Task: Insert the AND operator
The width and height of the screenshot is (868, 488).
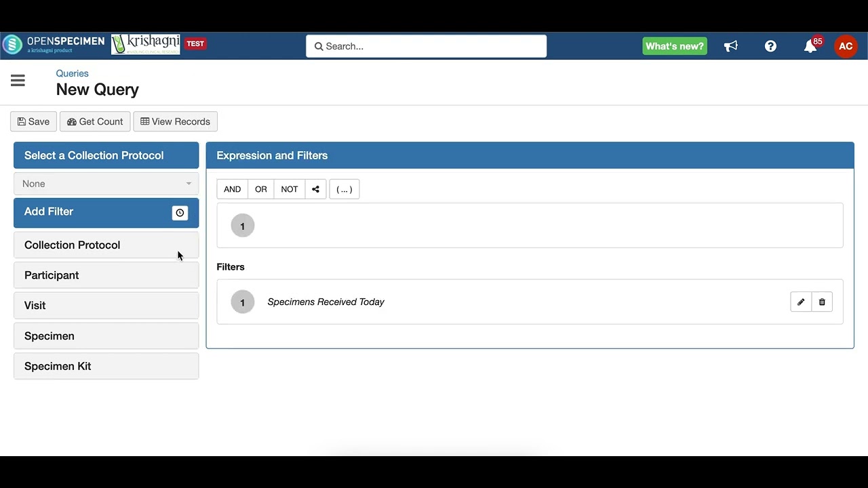Action: click(x=232, y=189)
